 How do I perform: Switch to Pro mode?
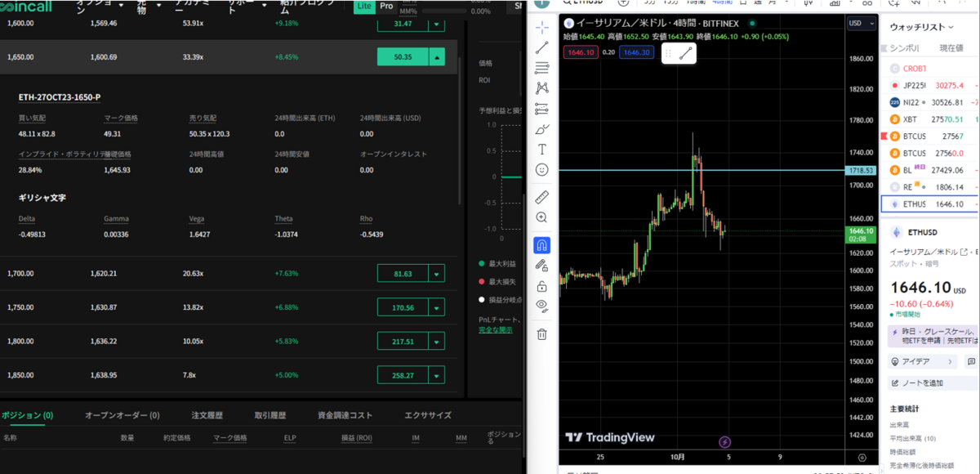click(386, 6)
